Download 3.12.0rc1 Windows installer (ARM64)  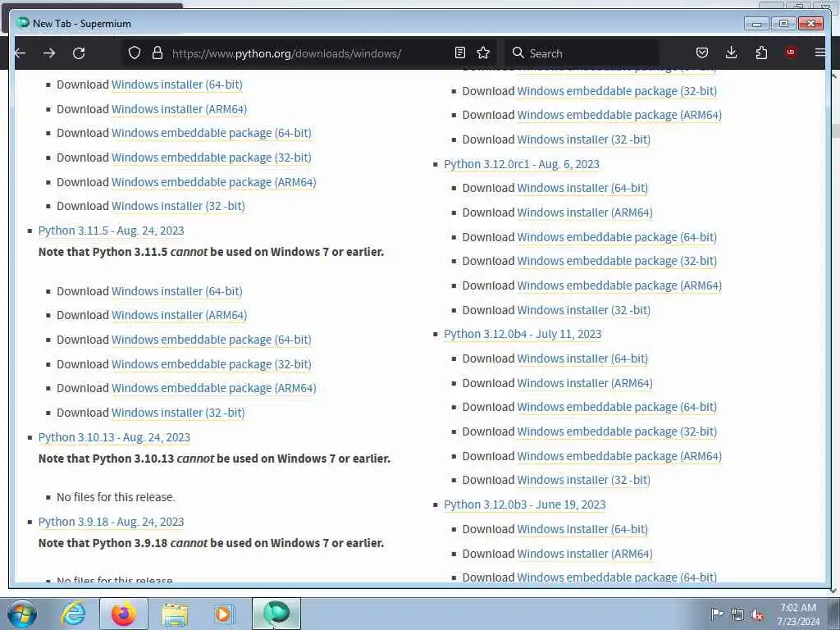click(x=584, y=213)
